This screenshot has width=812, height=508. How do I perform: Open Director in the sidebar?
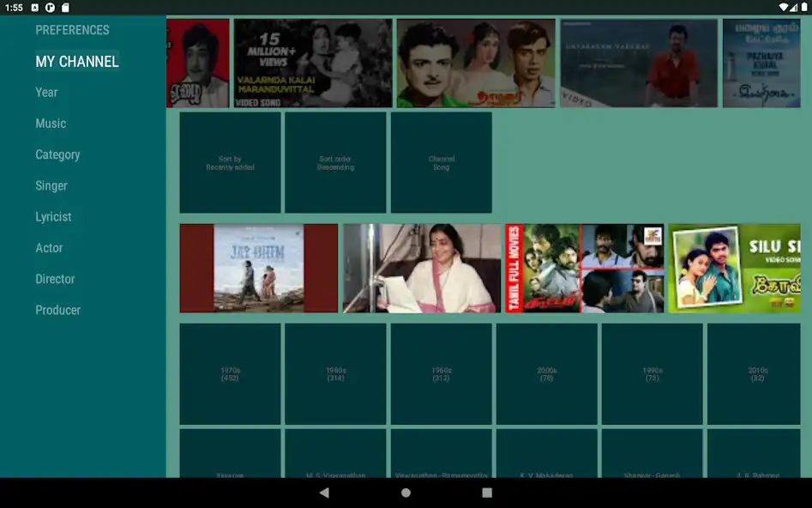[55, 279]
